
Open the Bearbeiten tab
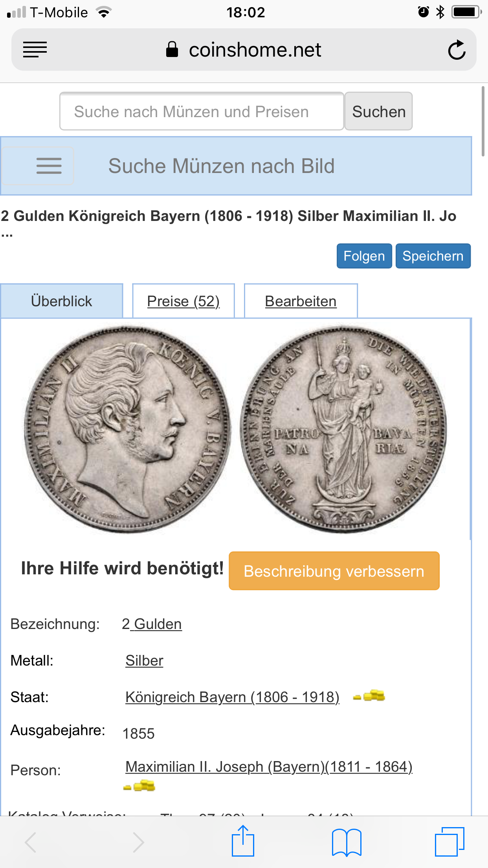[301, 301]
